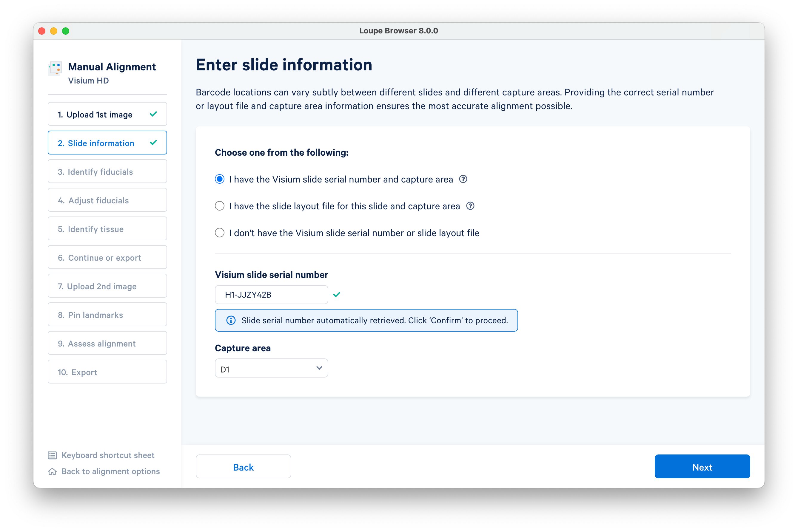The height and width of the screenshot is (532, 798).
Task: Click the checkmark on Upload 1st image step
Action: point(153,114)
